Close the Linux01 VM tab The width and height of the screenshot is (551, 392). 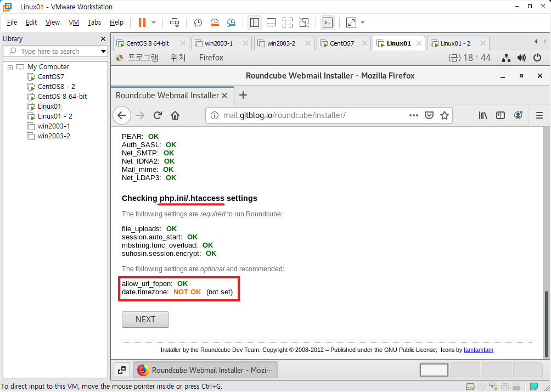pyautogui.click(x=419, y=43)
